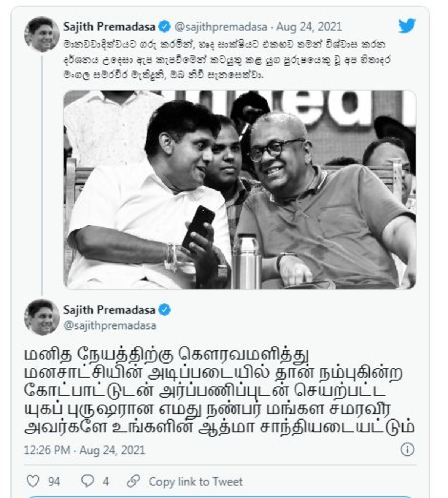Click verified badge beside top Sajith Premadasa
The width and height of the screenshot is (448, 498).
(x=164, y=27)
